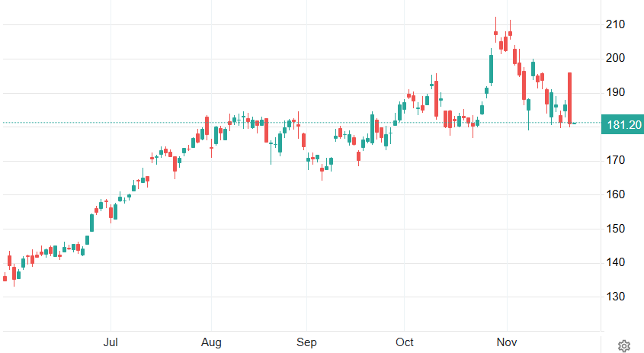Click the 160 price axis label
Screen dimensions: 644x353
(615, 195)
